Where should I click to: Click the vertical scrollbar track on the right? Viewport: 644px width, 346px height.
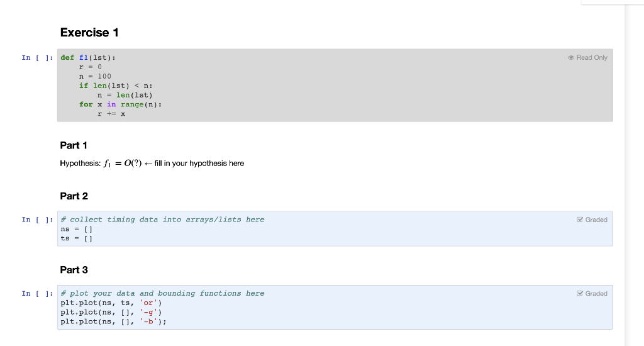634,173
